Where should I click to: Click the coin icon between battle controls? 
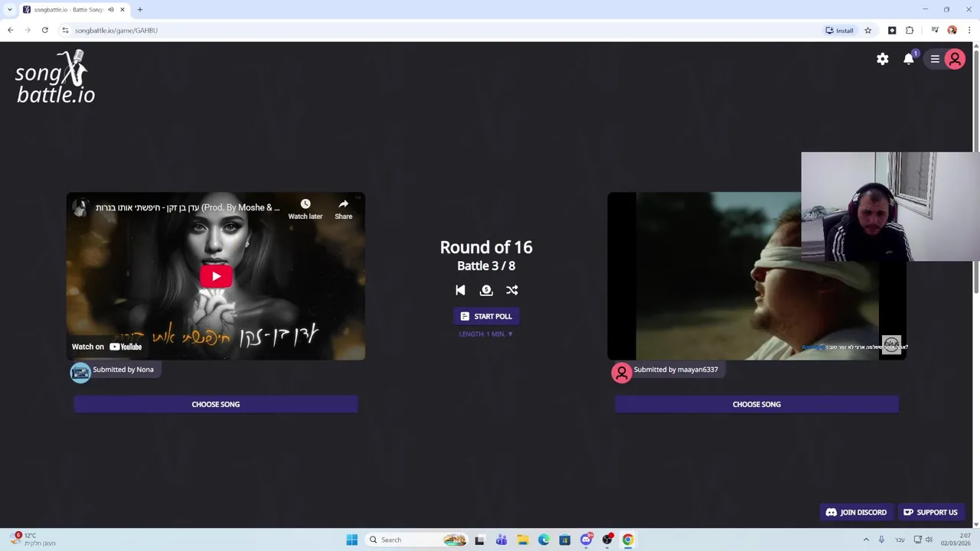(x=486, y=290)
